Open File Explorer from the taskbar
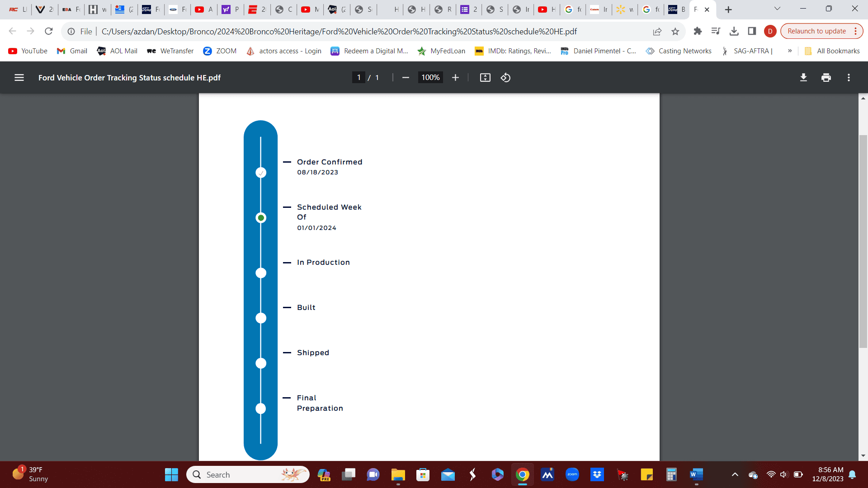The image size is (868, 488). (x=398, y=474)
